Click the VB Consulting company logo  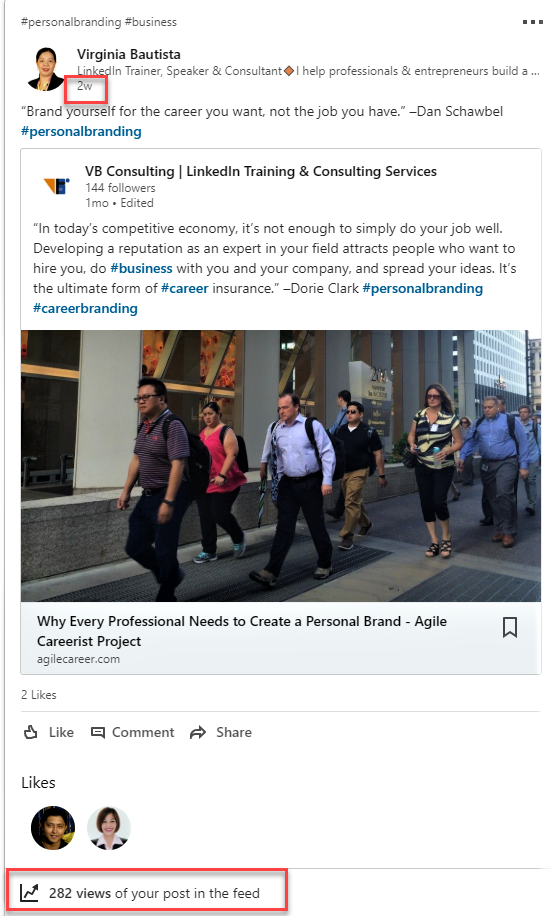pyautogui.click(x=57, y=186)
